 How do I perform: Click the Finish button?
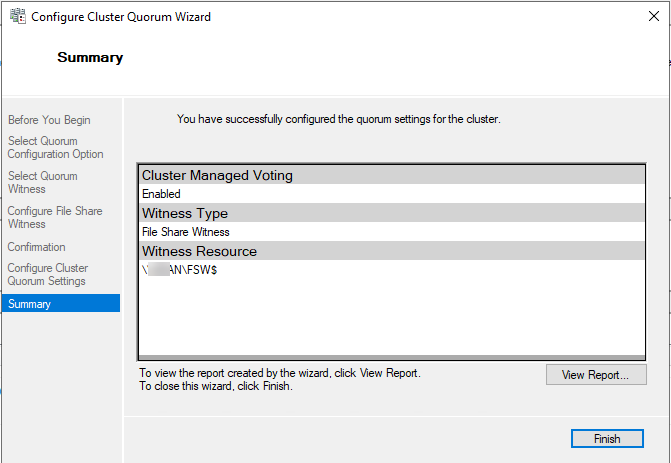pos(607,439)
